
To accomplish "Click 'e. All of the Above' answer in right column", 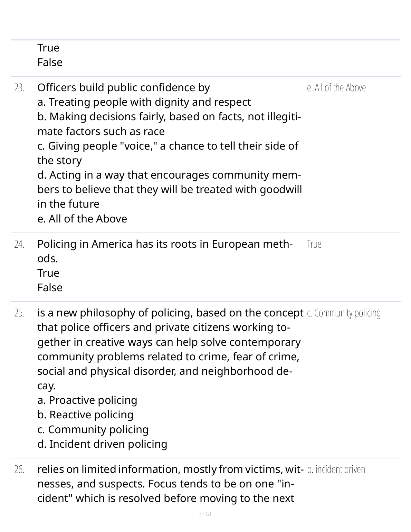I will point(336,88).
